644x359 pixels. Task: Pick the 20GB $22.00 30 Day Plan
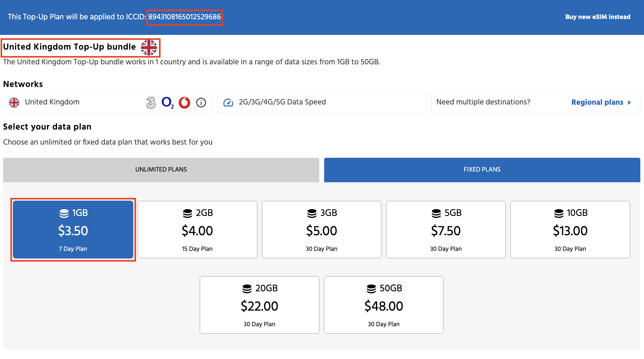(259, 305)
